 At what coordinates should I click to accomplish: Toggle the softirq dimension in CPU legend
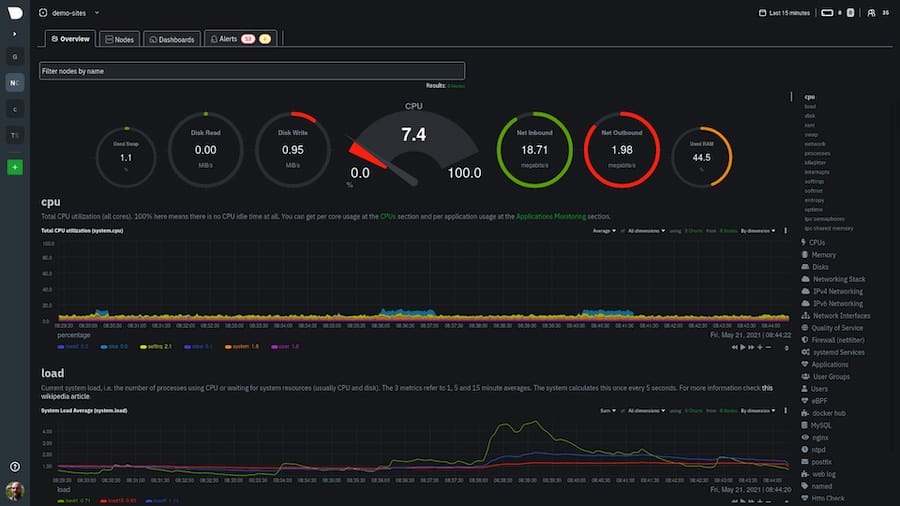click(156, 346)
